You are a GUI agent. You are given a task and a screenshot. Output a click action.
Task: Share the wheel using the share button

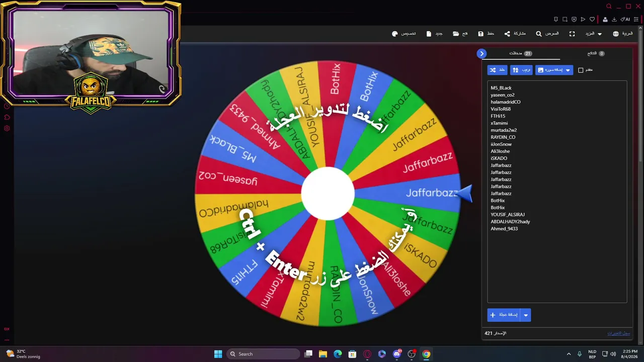pos(515,34)
